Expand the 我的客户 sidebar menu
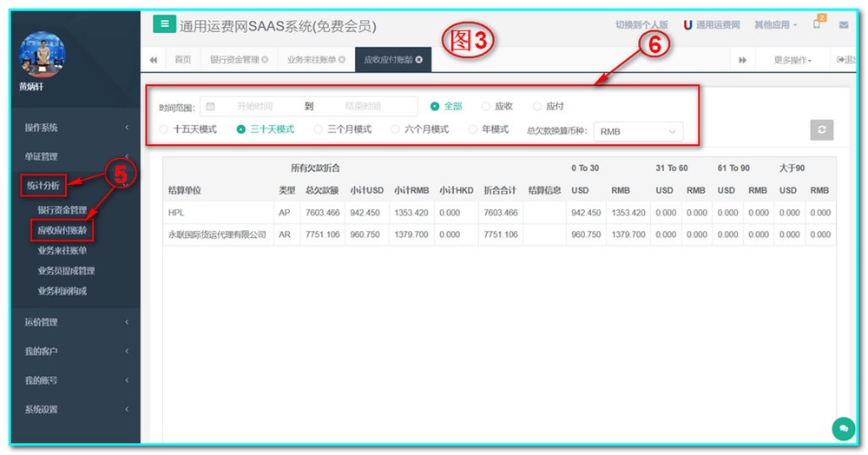Viewport: 868px width, 455px height. point(76,351)
